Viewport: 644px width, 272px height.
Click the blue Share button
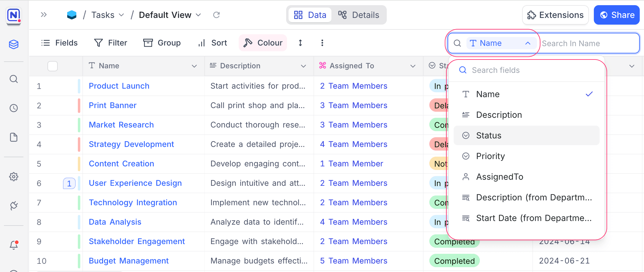[x=616, y=15]
